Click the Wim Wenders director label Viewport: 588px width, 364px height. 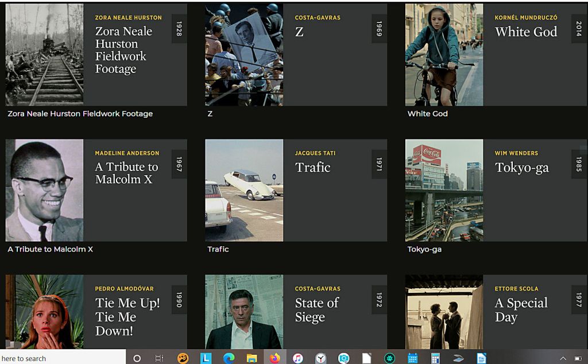click(516, 153)
